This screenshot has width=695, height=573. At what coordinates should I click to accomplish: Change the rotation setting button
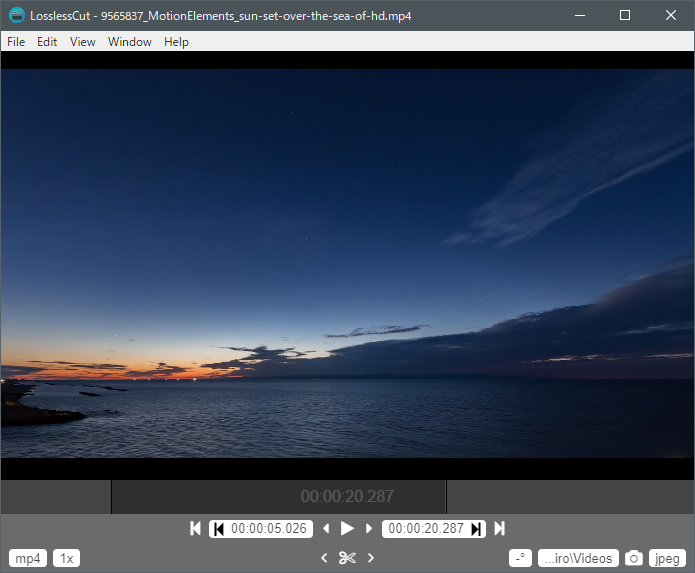[x=520, y=558]
